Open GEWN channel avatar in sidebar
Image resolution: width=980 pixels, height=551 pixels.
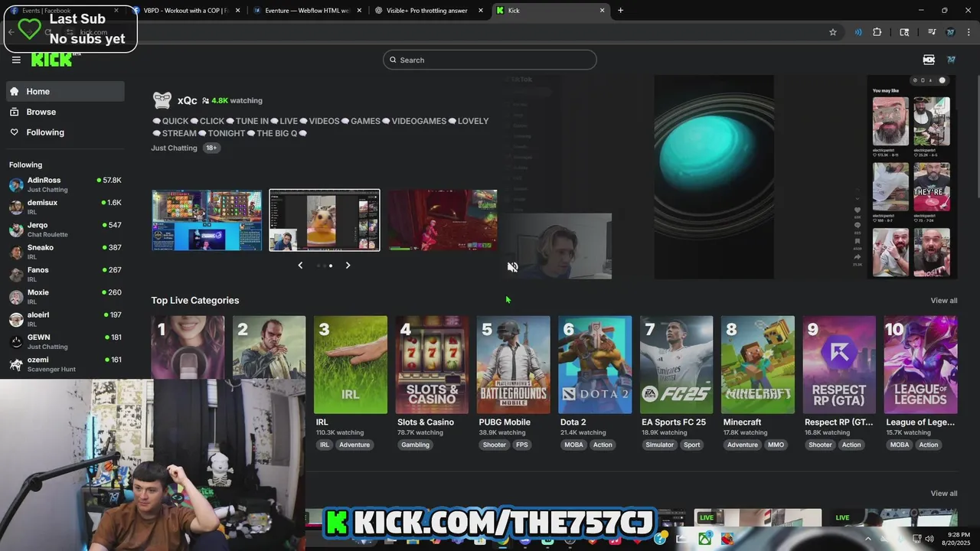(x=16, y=341)
